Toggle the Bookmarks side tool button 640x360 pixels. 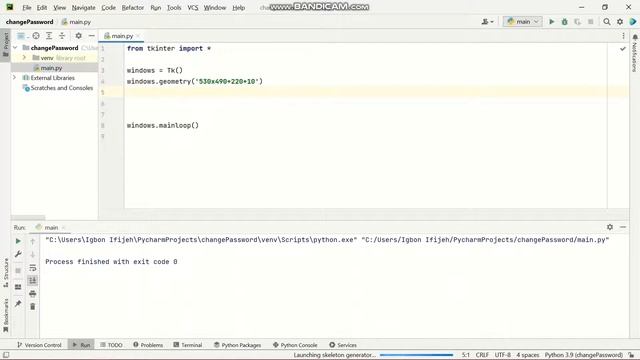coord(5,315)
